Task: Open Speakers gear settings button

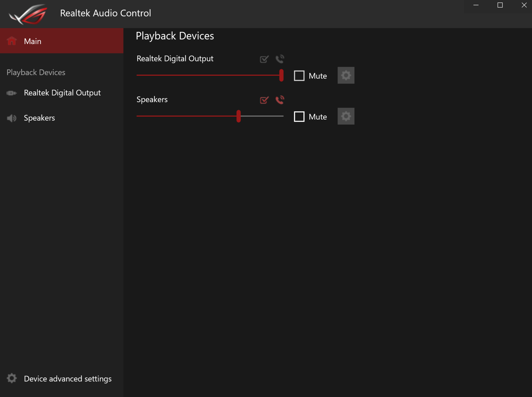Action: click(x=346, y=116)
